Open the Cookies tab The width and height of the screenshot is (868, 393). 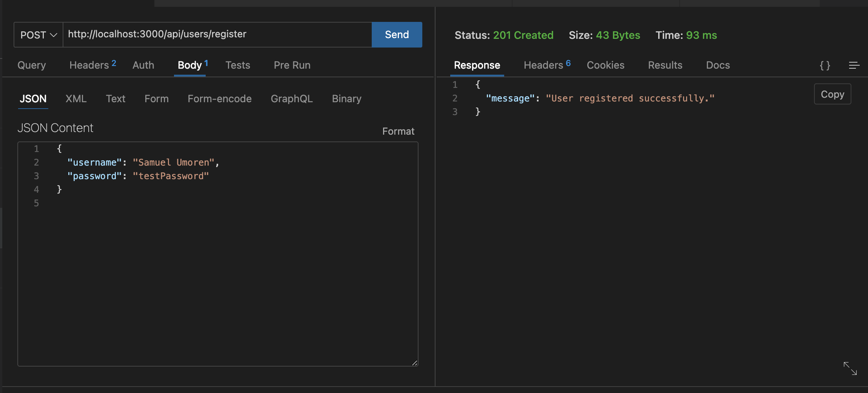click(x=606, y=65)
